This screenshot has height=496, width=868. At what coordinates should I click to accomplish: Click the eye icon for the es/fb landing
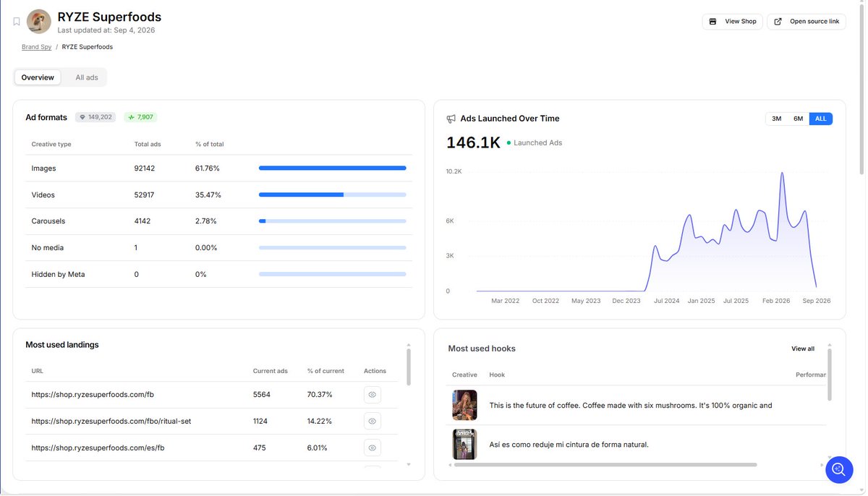(x=373, y=448)
